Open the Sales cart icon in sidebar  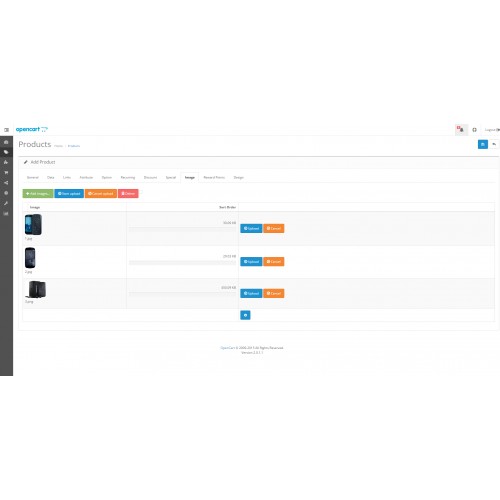pyautogui.click(x=6, y=173)
